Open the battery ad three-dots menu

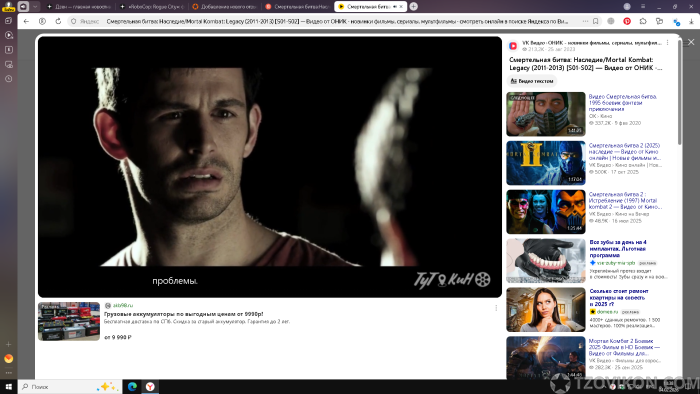pos(496,308)
